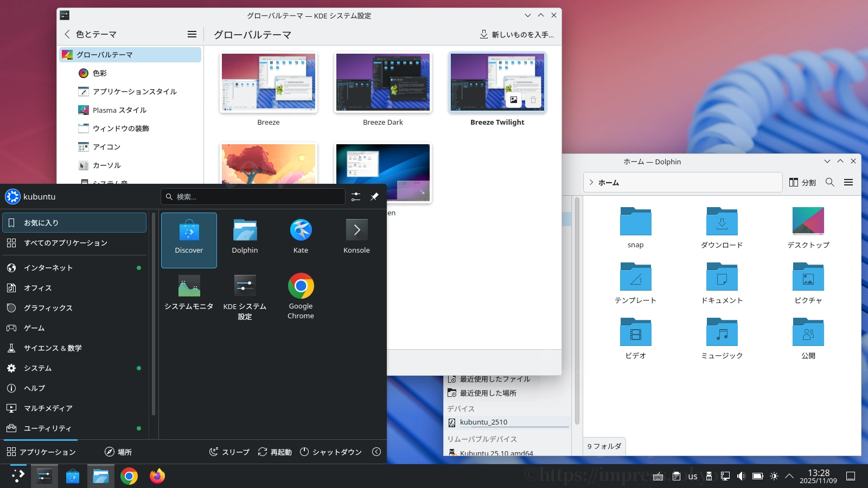Open ミュージック folder in Dolphin

coord(722,338)
